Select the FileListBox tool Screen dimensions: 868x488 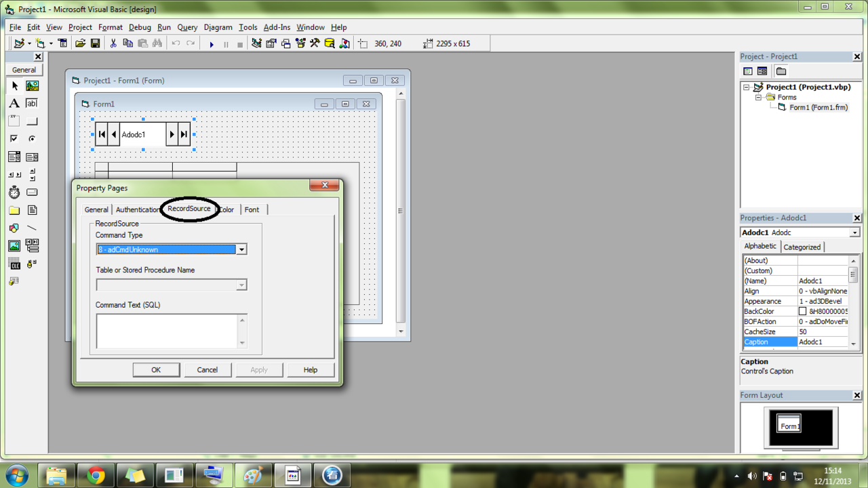tap(32, 210)
